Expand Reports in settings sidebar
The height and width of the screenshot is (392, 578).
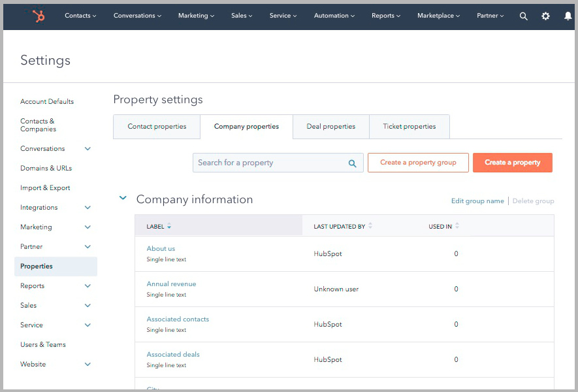coord(88,286)
